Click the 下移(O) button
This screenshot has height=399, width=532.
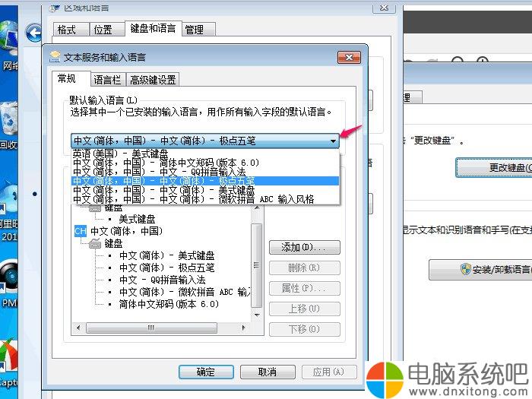[304, 329]
